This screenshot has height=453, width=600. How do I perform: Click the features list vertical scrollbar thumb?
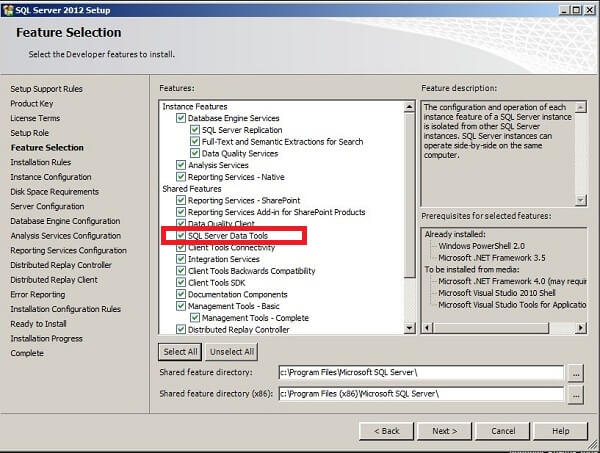pyautogui.click(x=409, y=195)
